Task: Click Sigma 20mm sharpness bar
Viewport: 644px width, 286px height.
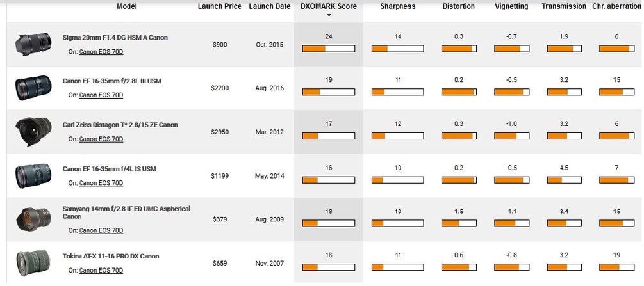Action: [x=397, y=49]
